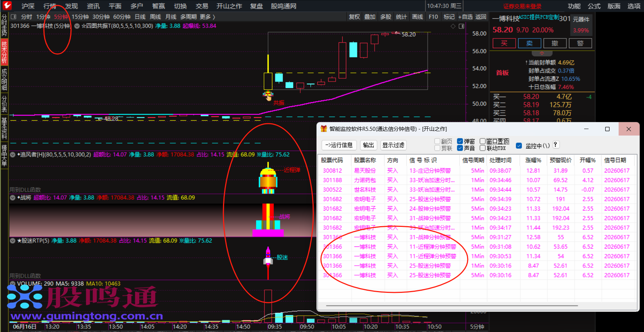This screenshot has height=332, width=644.
Task: Open the 更多 periods dropdown
Action: [207, 17]
